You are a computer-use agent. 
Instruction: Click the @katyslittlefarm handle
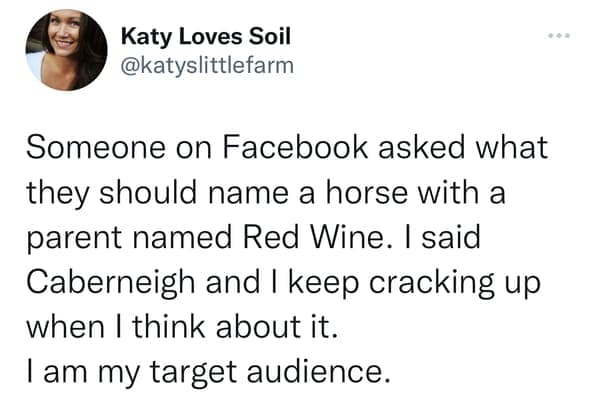(x=207, y=65)
